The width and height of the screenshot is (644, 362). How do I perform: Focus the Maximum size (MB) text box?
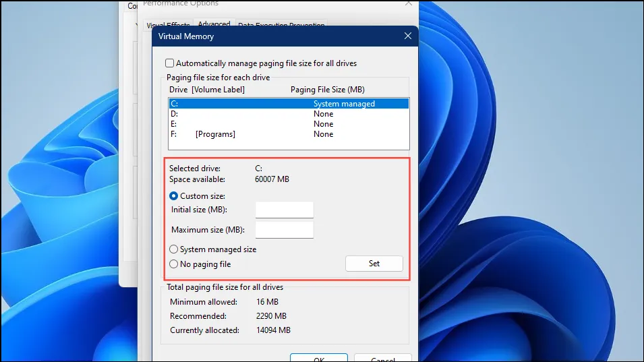[284, 231]
